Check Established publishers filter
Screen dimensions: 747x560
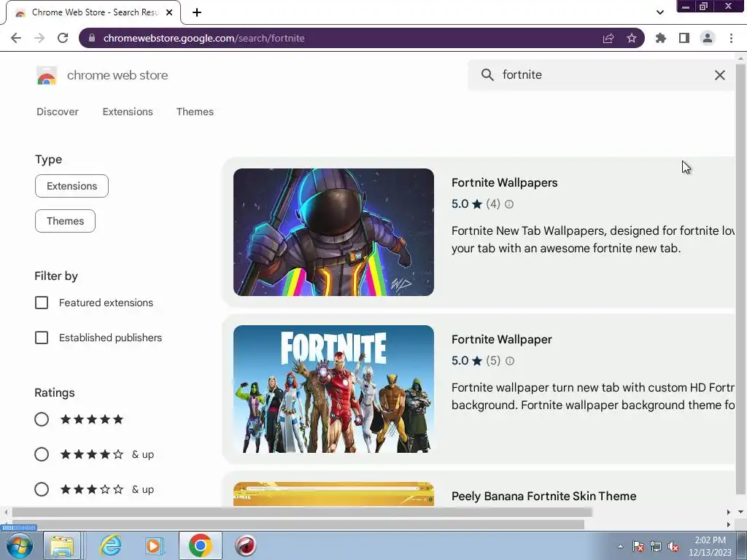(42, 338)
